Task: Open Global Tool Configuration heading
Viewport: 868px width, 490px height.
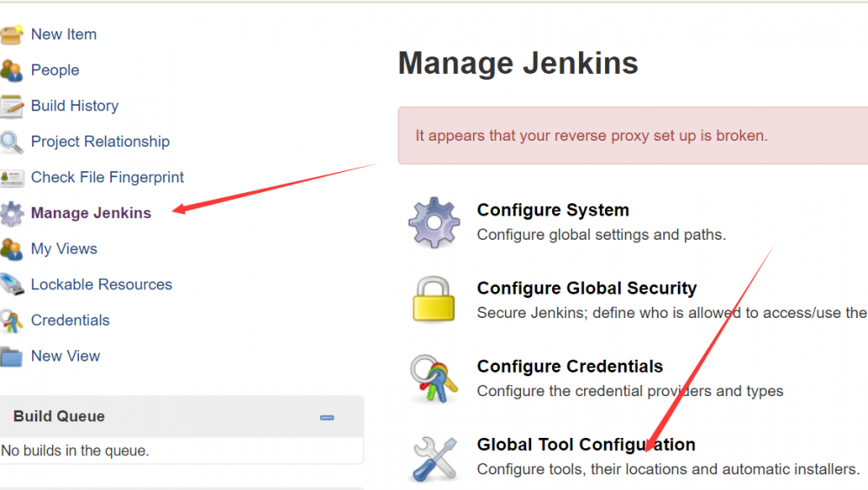Action: (586, 445)
